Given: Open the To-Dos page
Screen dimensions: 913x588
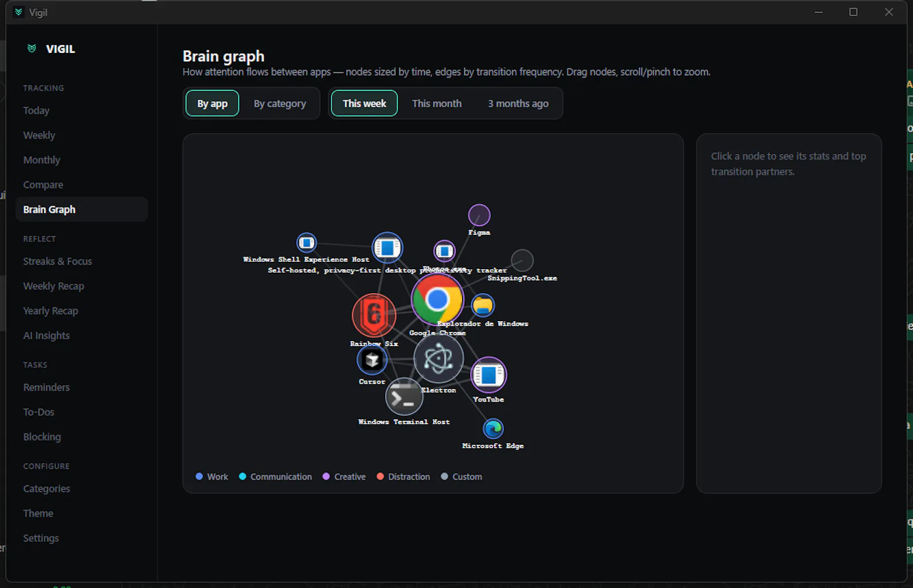Looking at the screenshot, I should (x=82, y=412).
